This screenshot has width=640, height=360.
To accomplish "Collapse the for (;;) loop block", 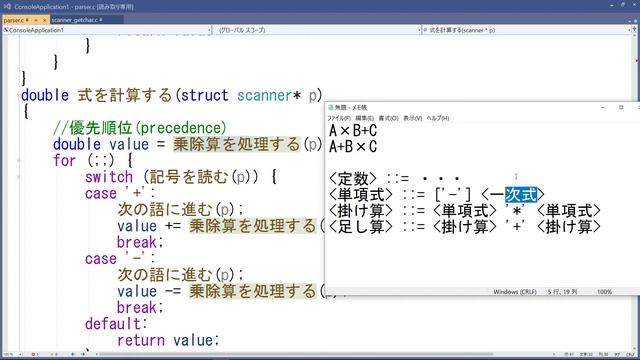I will pos(19,161).
